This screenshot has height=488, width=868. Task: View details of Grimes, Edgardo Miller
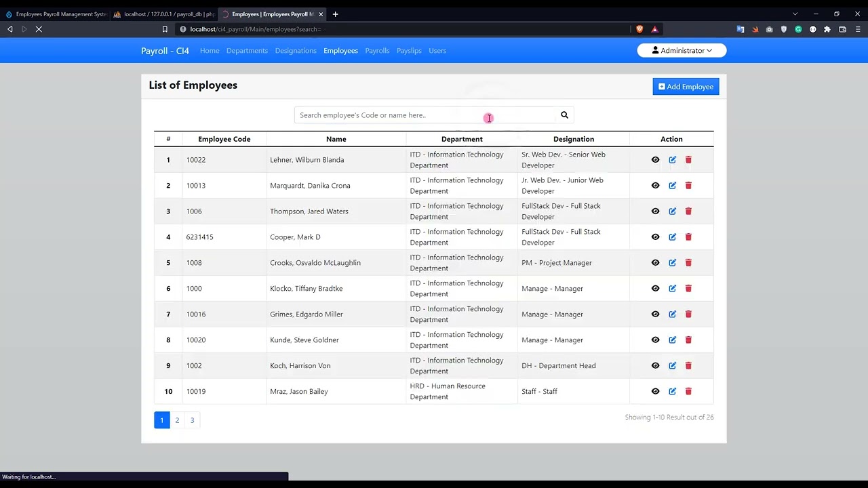[x=655, y=314]
